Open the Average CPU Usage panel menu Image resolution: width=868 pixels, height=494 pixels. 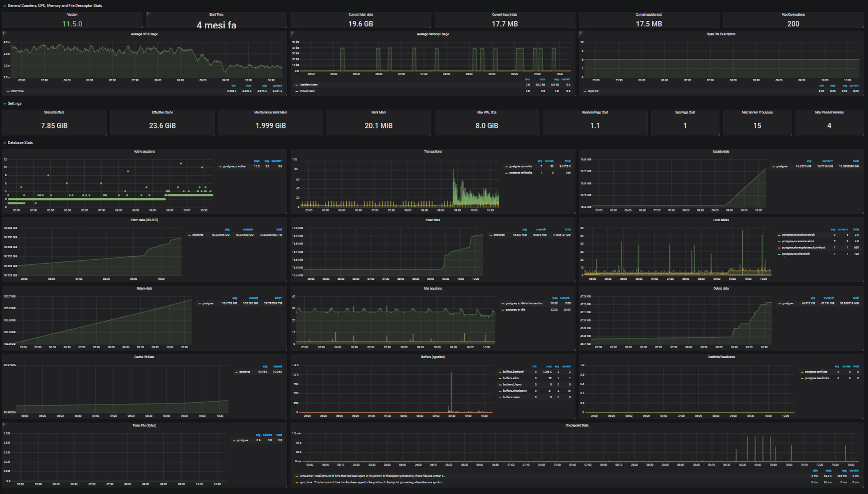point(144,34)
